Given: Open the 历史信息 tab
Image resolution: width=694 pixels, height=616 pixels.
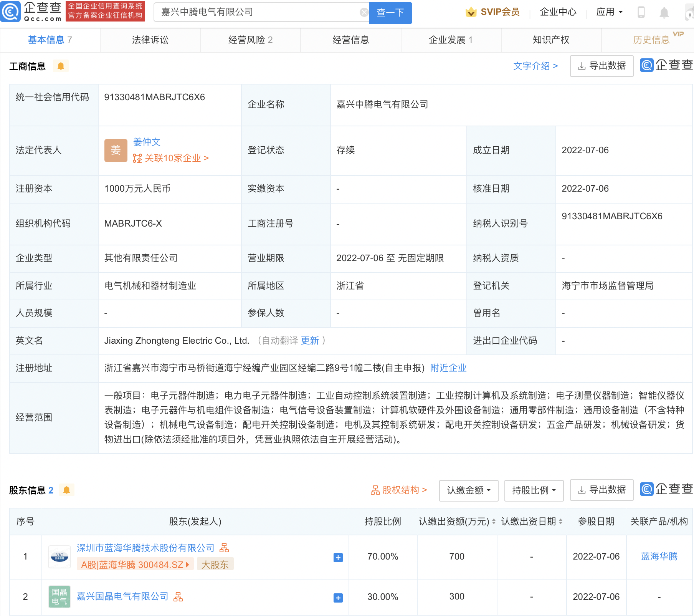Looking at the screenshot, I should pos(652,40).
